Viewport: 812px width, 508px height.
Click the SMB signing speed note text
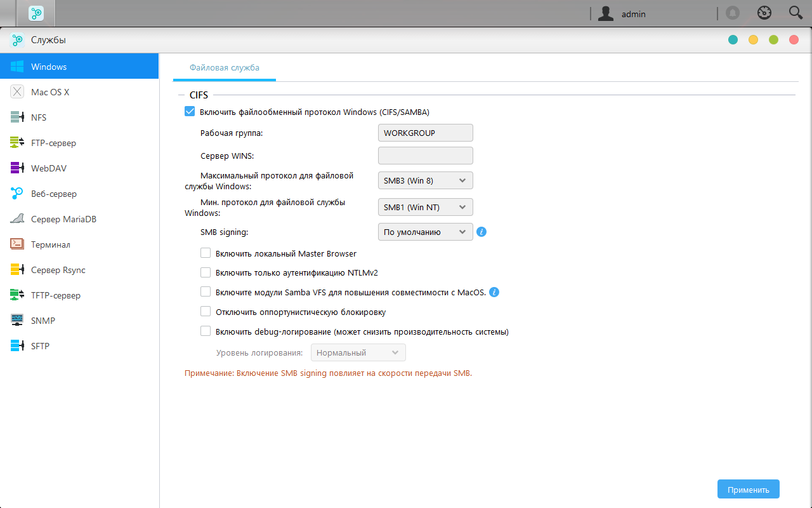click(328, 373)
